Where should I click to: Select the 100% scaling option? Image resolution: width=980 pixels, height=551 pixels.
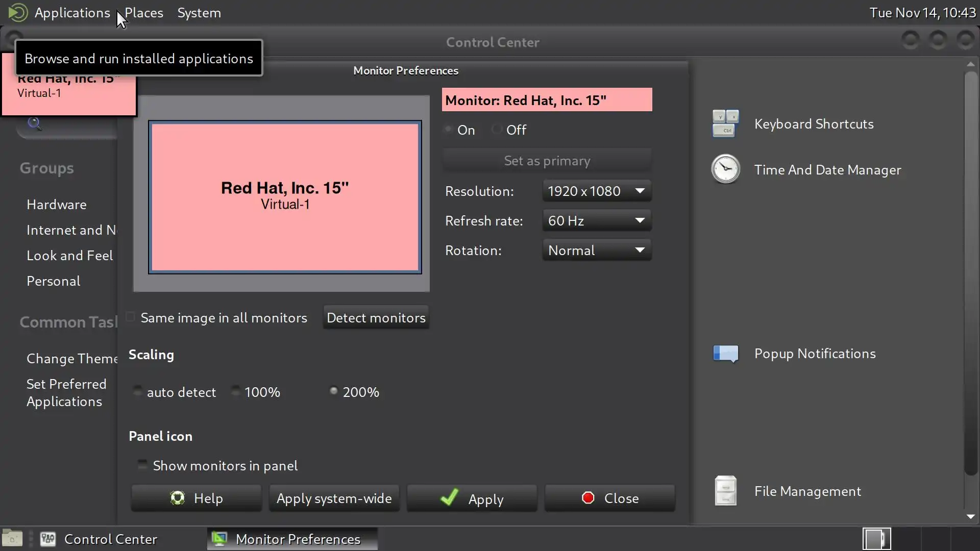click(236, 391)
